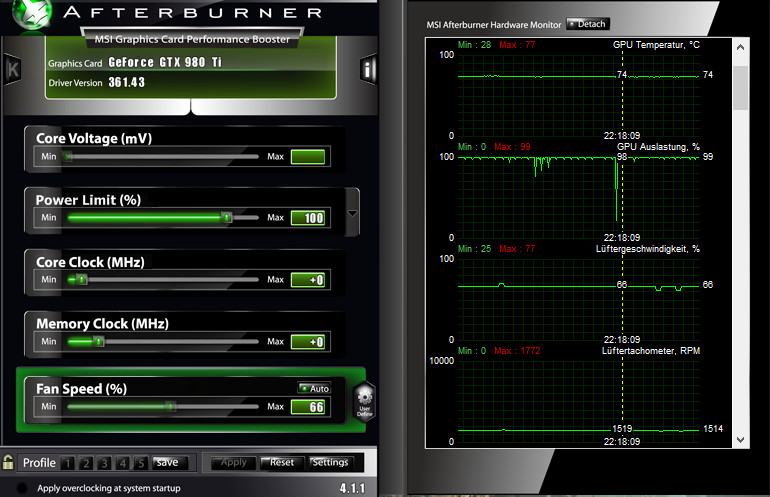Image resolution: width=770 pixels, height=497 pixels.
Task: Click the Apply button
Action: (234, 463)
